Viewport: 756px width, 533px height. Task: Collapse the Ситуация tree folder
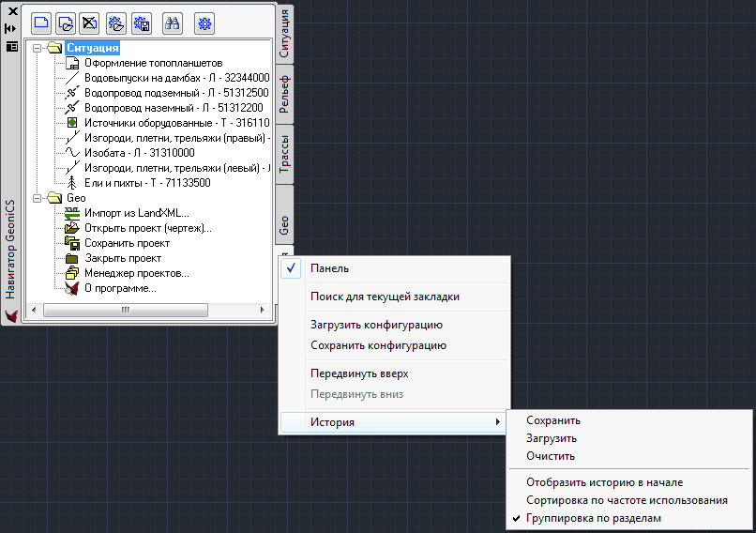(x=36, y=48)
